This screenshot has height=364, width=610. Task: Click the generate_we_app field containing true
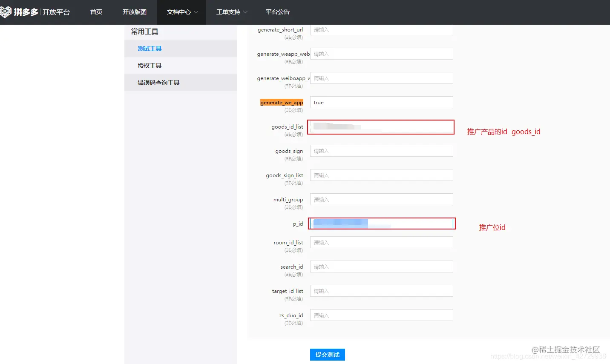coord(381,102)
